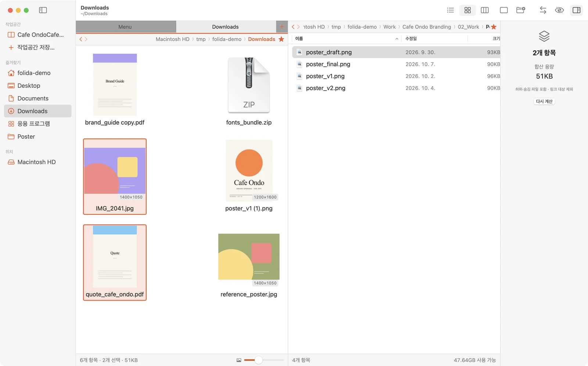The height and width of the screenshot is (366, 588).
Task: Select the Downloads tab
Action: (x=225, y=27)
